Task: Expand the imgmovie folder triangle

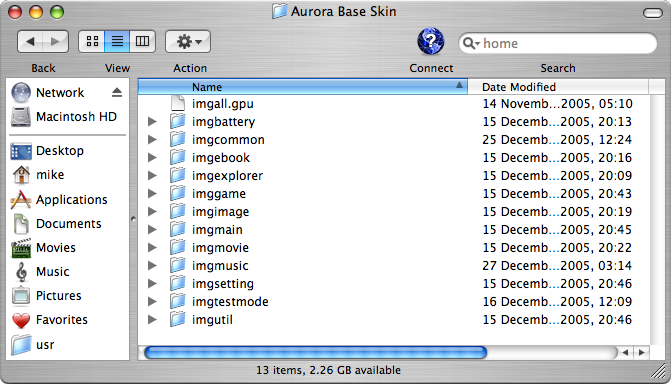Action: (x=152, y=247)
